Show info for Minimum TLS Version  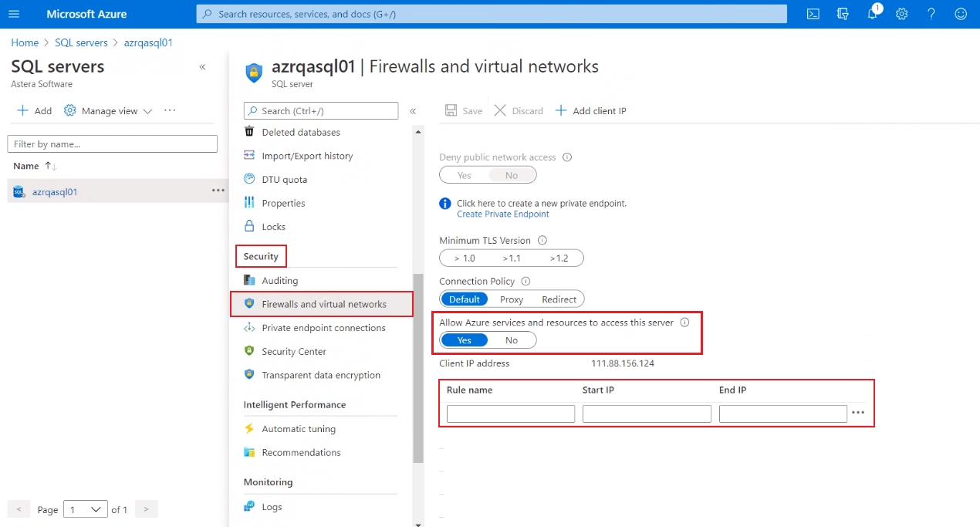(542, 241)
